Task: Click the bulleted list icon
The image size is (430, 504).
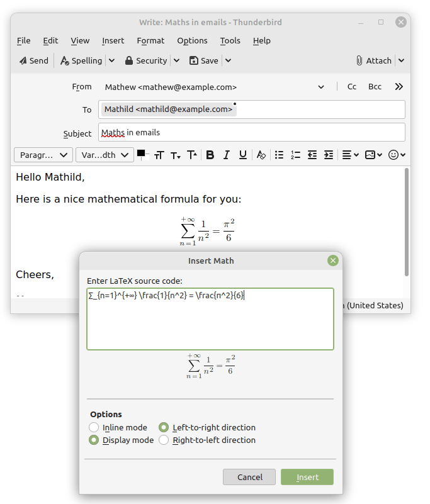Action: tap(279, 155)
